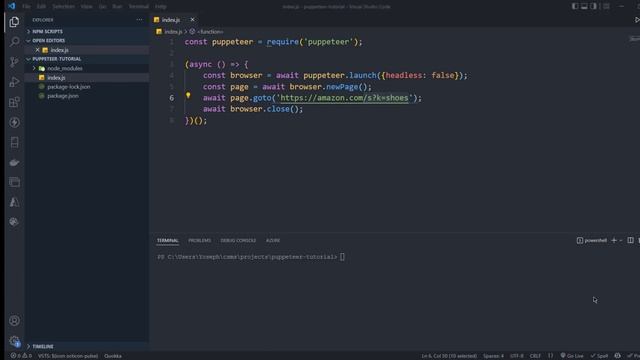Click the amazon.com URL in line 6
This screenshot has width=640, height=360.
tap(344, 98)
